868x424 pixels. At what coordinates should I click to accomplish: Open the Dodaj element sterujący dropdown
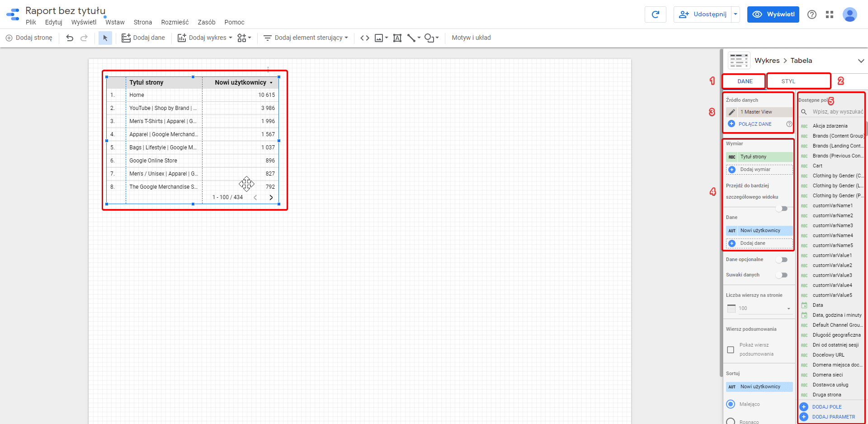(x=306, y=38)
